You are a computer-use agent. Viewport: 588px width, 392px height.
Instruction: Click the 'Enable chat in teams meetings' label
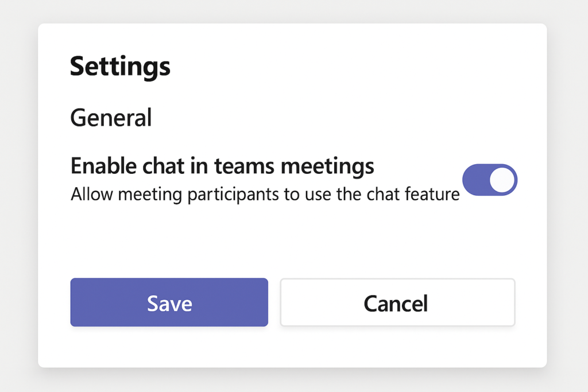pos(222,166)
